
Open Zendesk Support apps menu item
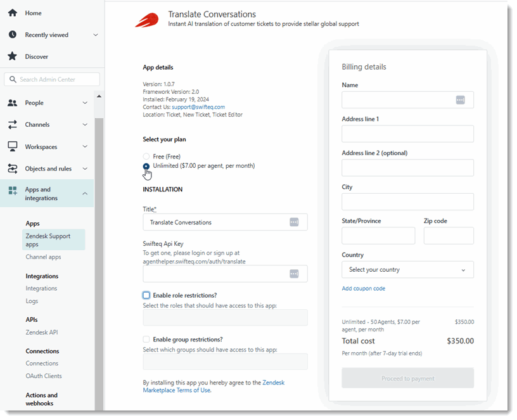pos(54,240)
